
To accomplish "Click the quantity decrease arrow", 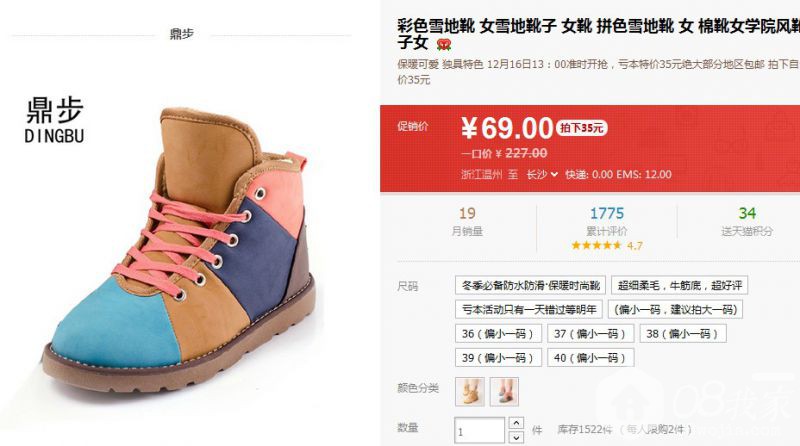I will pos(516,437).
